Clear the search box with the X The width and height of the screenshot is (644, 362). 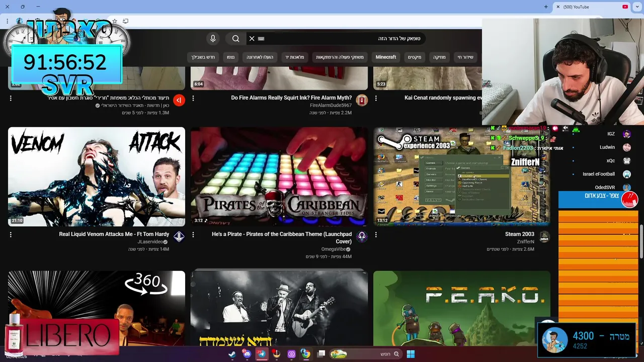pyautogui.click(x=252, y=39)
